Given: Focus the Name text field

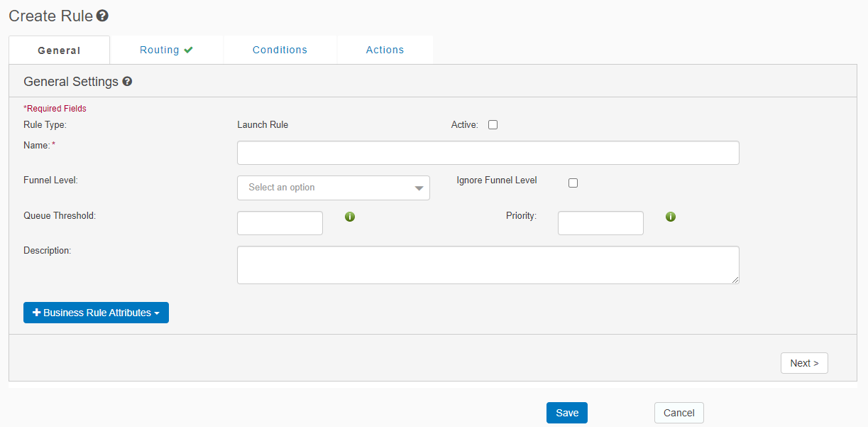Looking at the screenshot, I should click(x=488, y=153).
